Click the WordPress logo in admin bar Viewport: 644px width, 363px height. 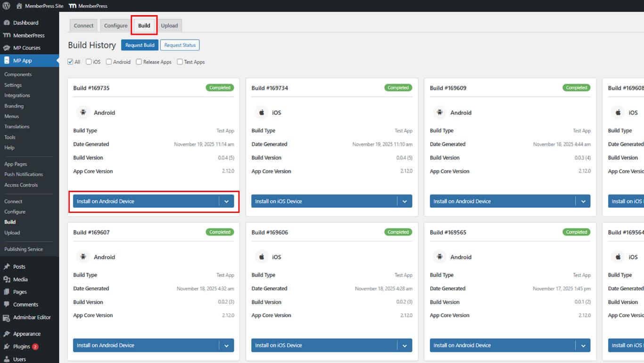pos(7,6)
